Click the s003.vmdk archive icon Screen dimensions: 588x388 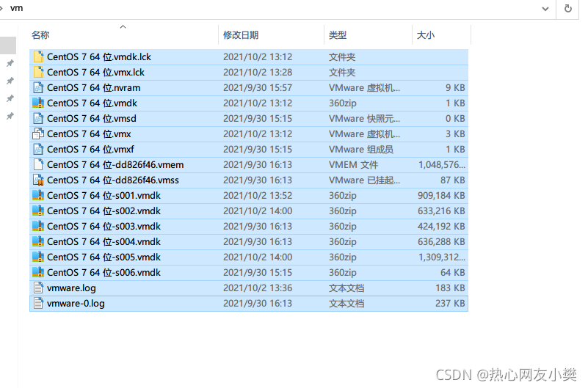point(38,226)
